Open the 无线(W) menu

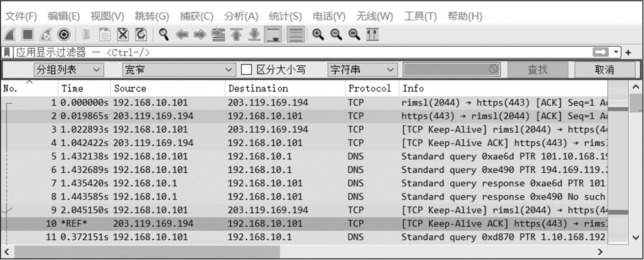pyautogui.click(x=374, y=16)
